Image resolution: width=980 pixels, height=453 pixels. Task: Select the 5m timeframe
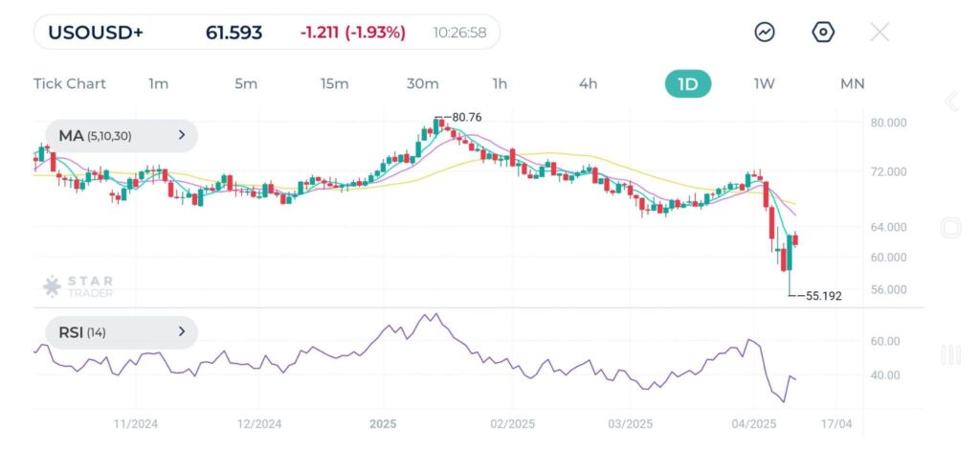coord(246,83)
